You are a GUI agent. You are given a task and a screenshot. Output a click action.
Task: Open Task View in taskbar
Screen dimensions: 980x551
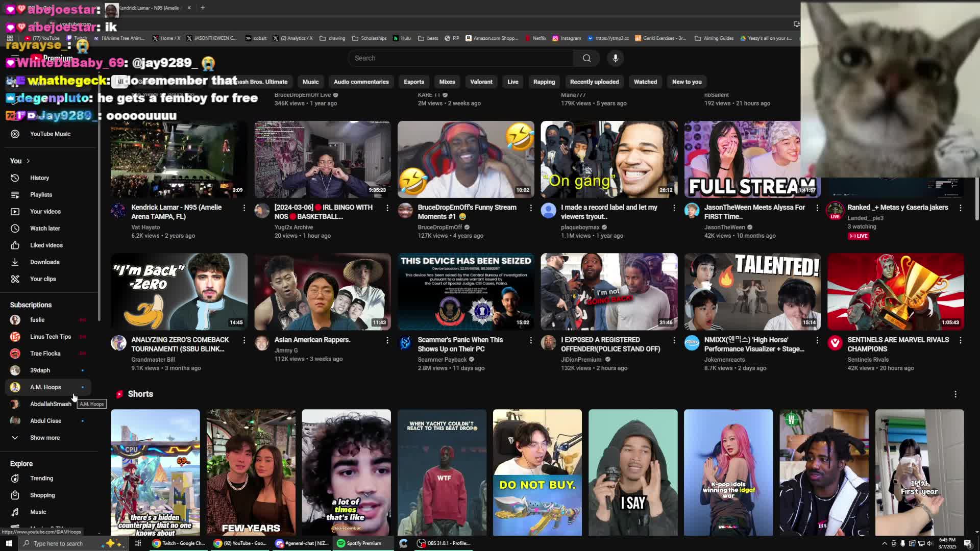point(137,543)
